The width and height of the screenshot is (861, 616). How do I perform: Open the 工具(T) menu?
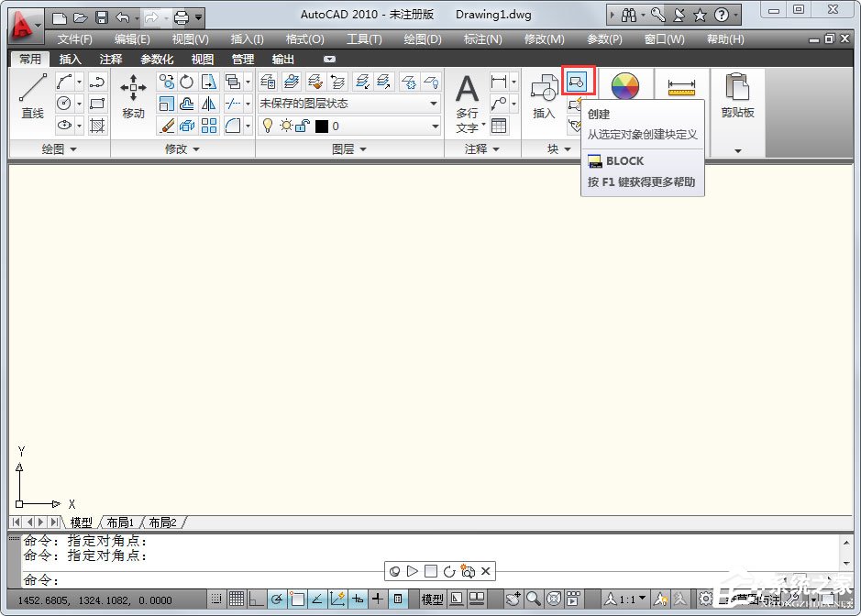click(x=361, y=38)
